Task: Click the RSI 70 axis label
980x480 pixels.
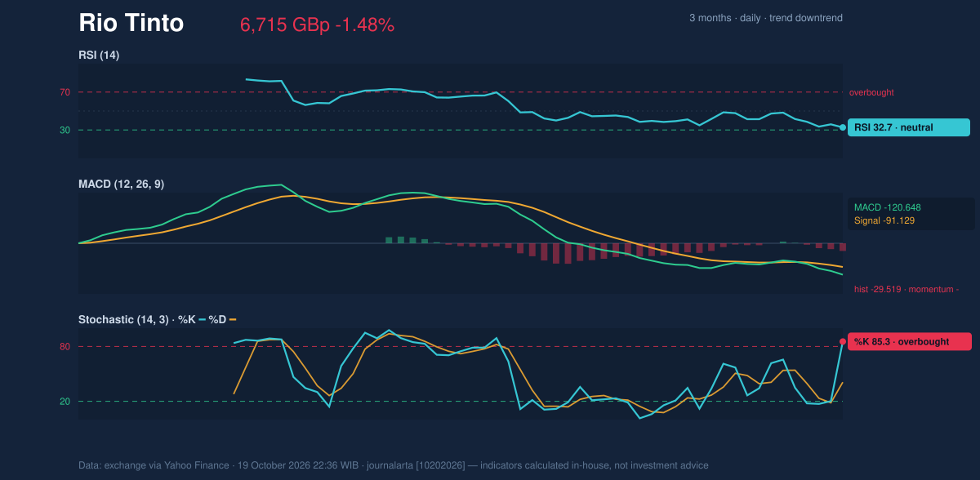Action: (x=65, y=92)
